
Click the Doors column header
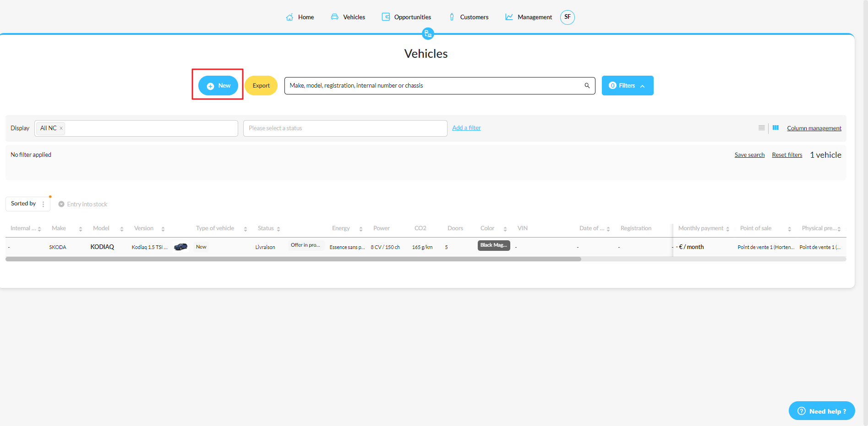[x=455, y=228]
